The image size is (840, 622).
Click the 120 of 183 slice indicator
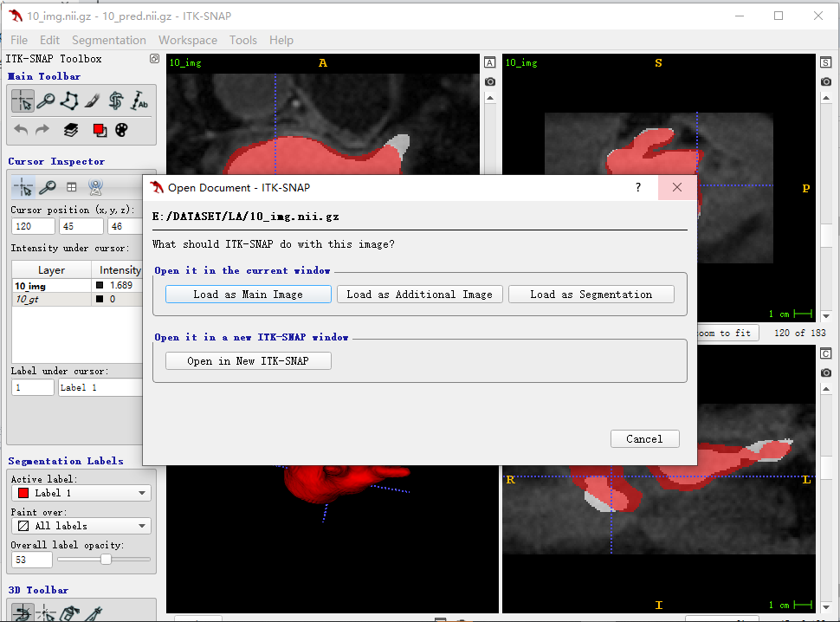800,334
